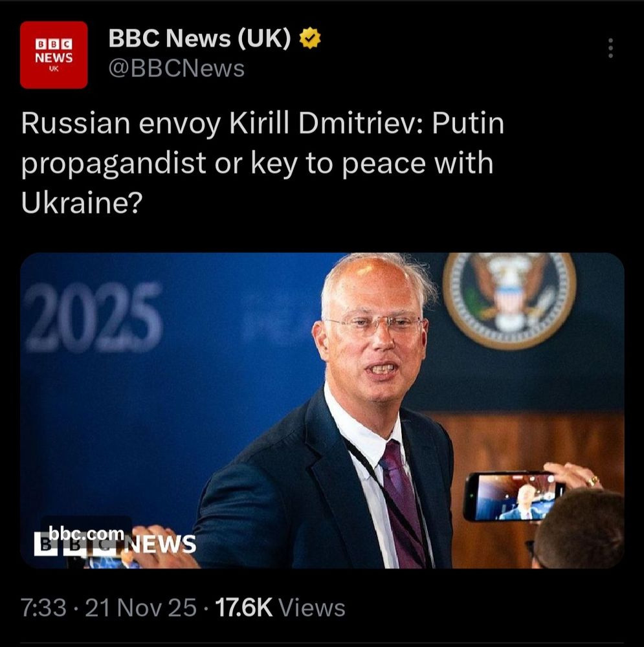
Task: Click the gold verified badge
Action: [x=309, y=38]
